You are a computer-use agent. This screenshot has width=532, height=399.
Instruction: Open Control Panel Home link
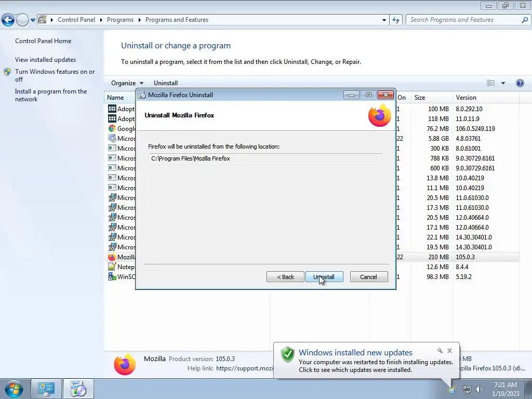coord(43,41)
